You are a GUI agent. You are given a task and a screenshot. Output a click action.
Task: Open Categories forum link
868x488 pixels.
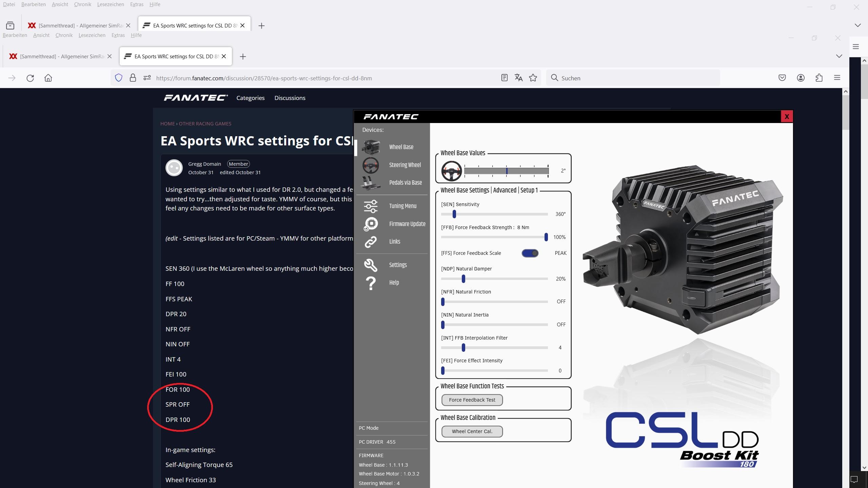point(250,98)
